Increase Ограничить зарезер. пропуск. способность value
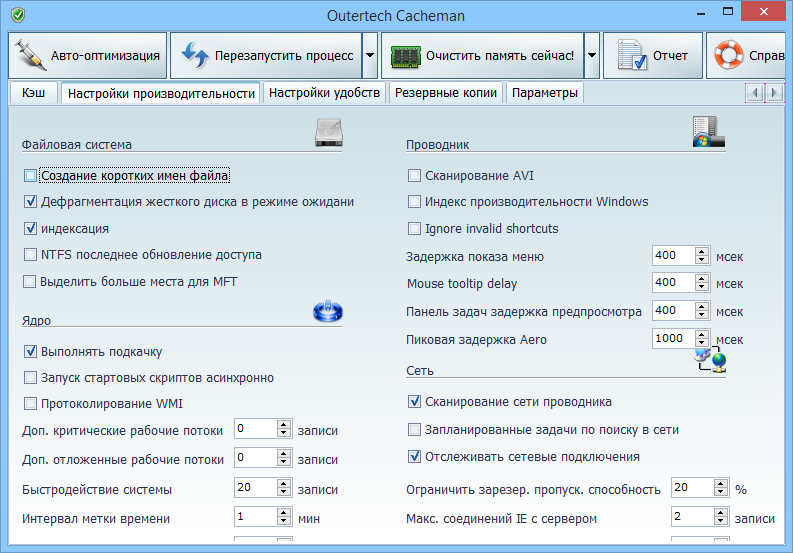This screenshot has width=793, height=553. (x=721, y=483)
